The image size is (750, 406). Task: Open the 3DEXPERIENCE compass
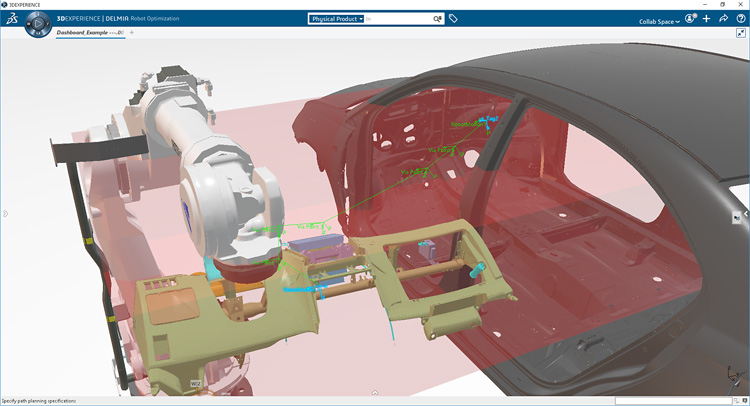(40, 24)
